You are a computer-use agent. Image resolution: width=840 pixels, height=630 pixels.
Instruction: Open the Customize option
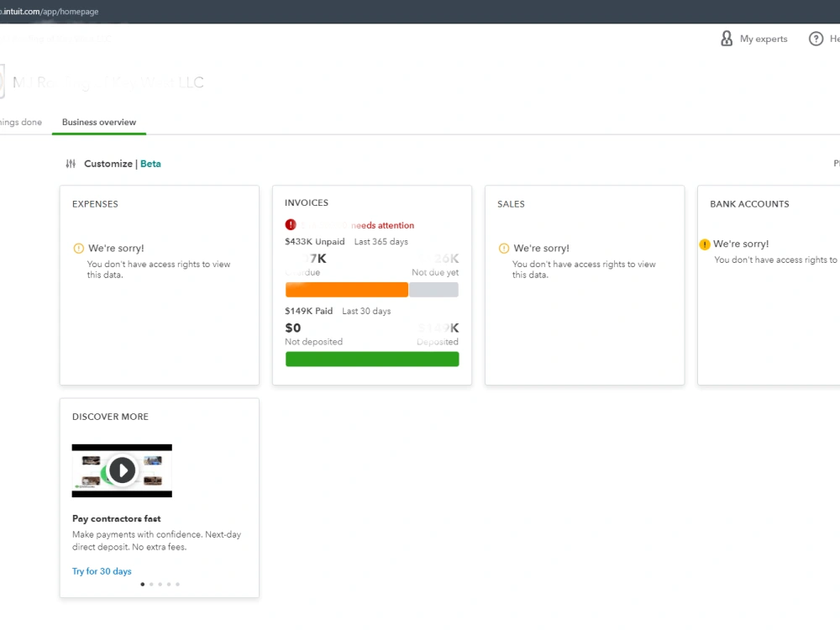108,164
